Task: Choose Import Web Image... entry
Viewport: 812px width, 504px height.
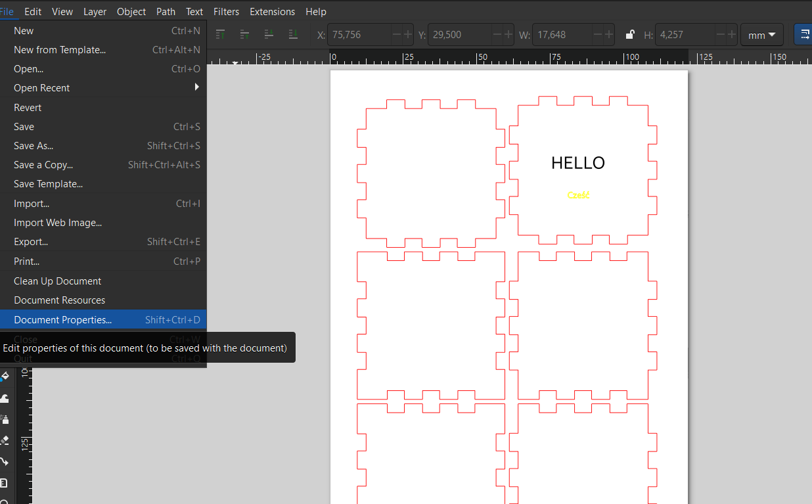Action: pos(103,222)
